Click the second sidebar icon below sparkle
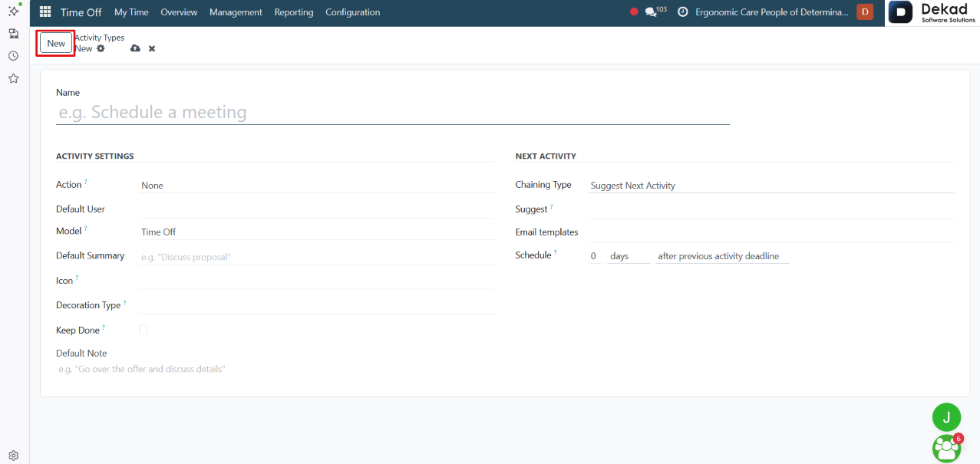This screenshot has width=980, height=464. coord(14,34)
